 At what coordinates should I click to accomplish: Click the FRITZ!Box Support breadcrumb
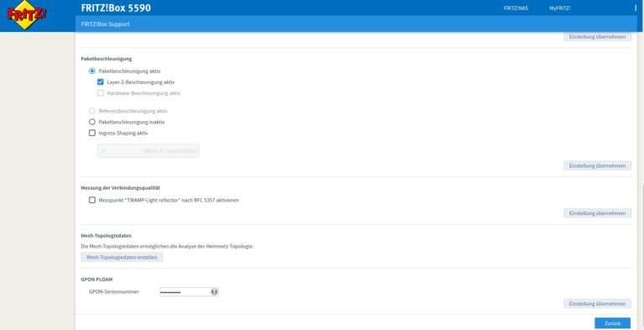click(105, 24)
